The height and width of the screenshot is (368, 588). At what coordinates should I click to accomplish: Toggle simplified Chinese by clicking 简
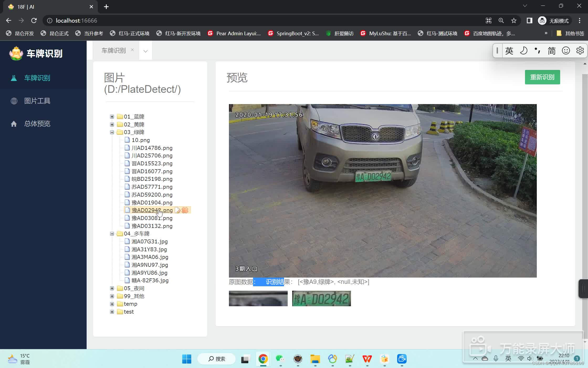552,50
